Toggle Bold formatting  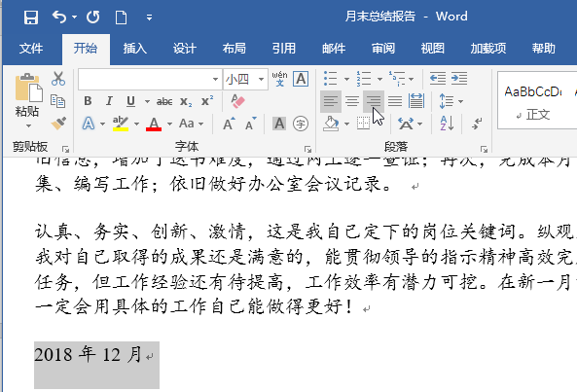pyautogui.click(x=88, y=101)
